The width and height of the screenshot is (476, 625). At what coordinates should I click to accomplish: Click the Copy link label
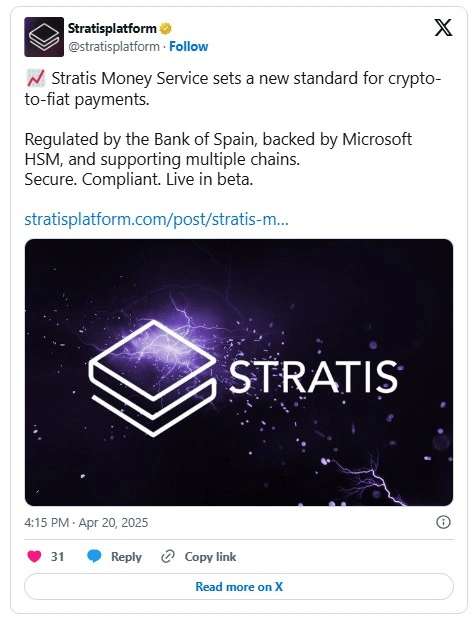pos(210,556)
